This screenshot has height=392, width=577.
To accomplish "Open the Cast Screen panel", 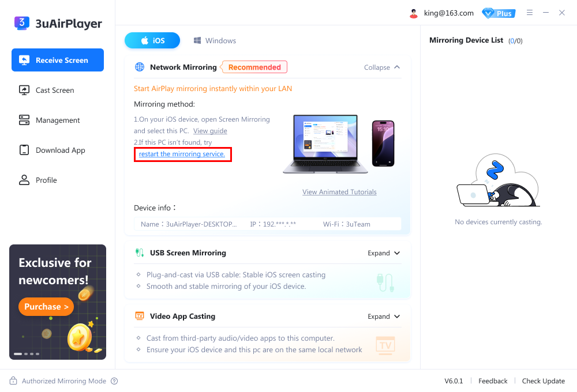I will pos(24,90).
